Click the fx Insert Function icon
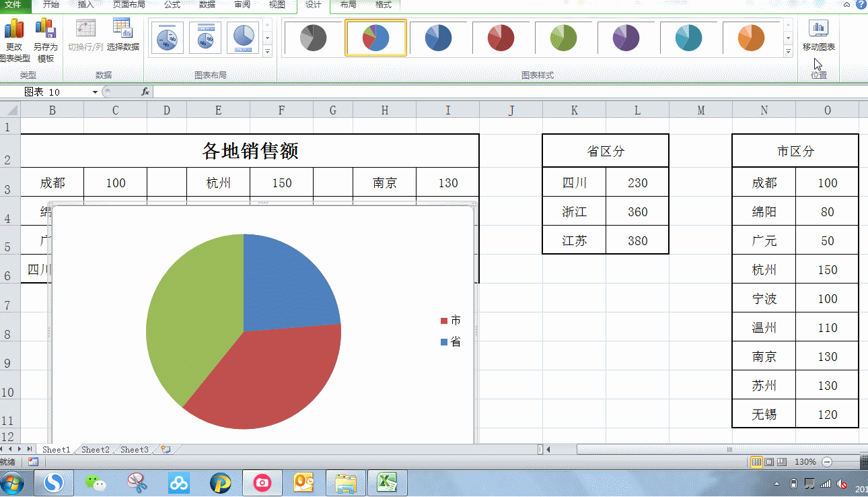This screenshot has width=868, height=497. point(145,92)
